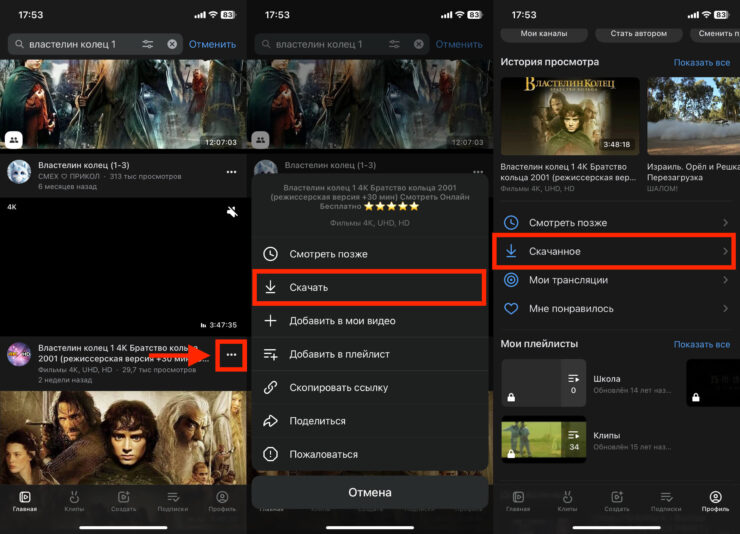Expand the Мне понравилось row
The height and width of the screenshot is (534, 740).
click(x=615, y=310)
